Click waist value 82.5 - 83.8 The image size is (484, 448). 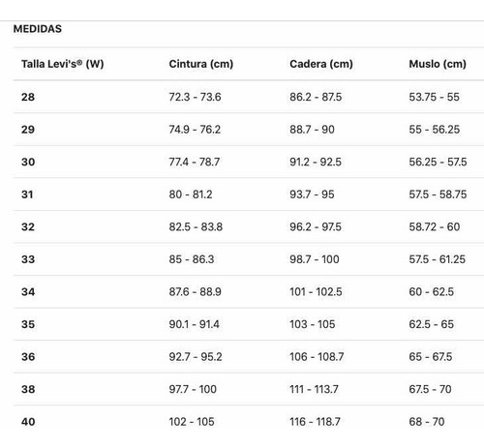(x=196, y=226)
